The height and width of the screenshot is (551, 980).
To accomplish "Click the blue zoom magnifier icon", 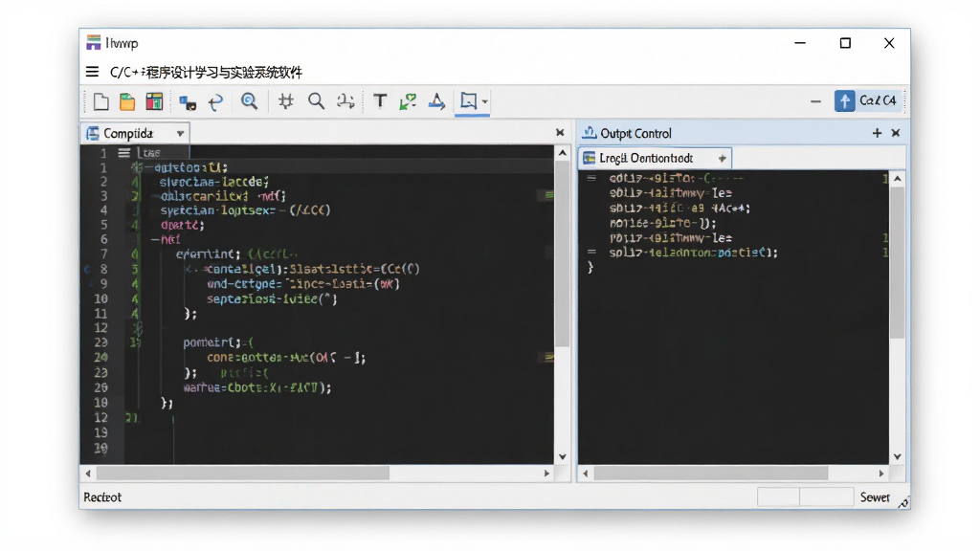I will coord(250,101).
